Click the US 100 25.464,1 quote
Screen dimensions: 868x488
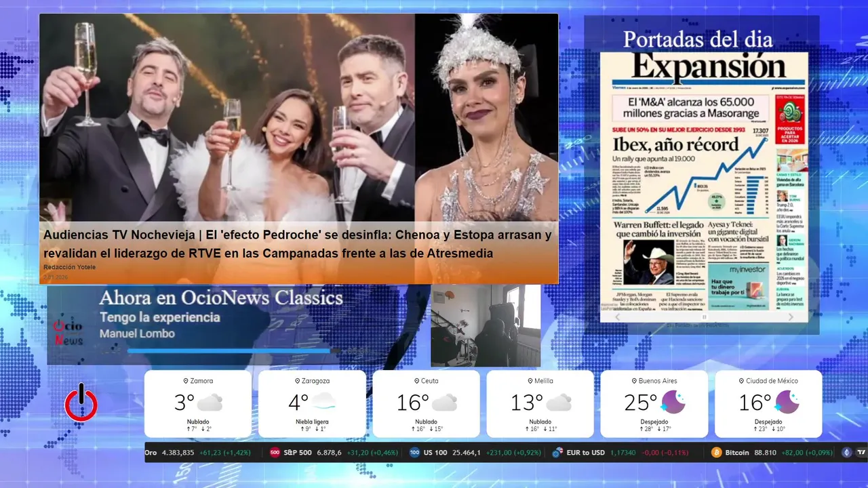tap(475, 453)
